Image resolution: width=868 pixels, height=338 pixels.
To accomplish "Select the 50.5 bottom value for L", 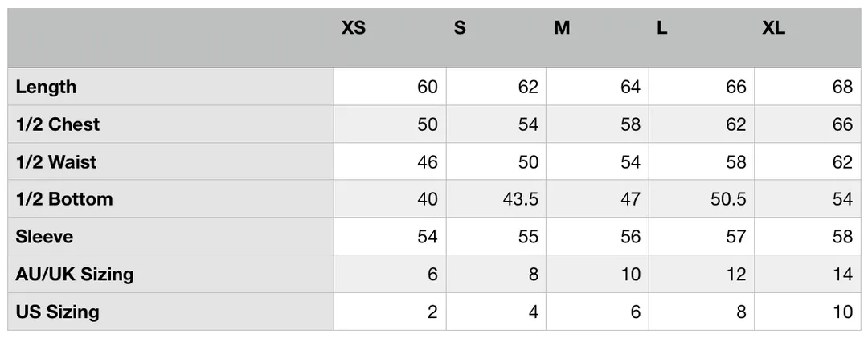I will click(728, 199).
